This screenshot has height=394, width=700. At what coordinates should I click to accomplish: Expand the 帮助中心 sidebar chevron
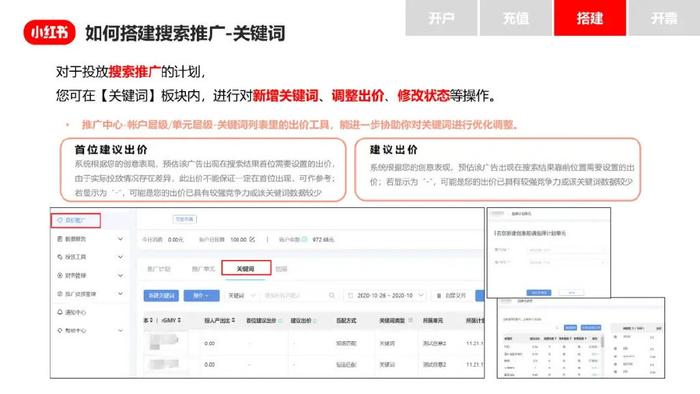tap(121, 330)
